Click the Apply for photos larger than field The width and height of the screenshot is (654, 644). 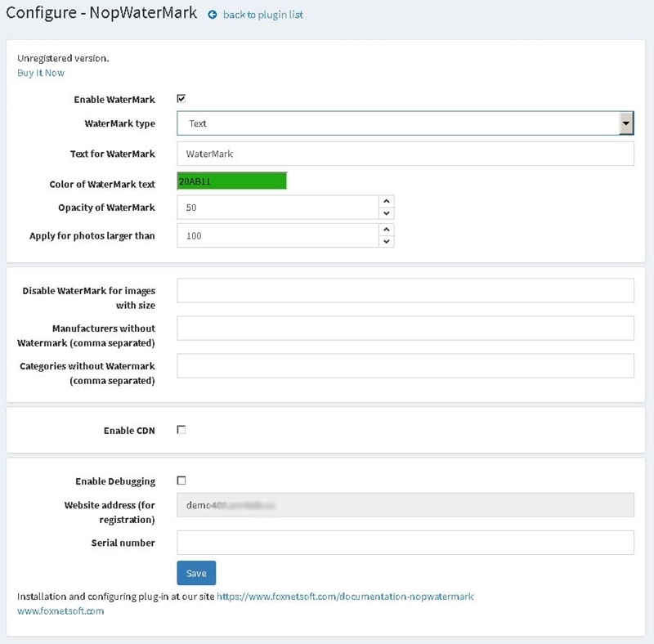pyautogui.click(x=278, y=235)
